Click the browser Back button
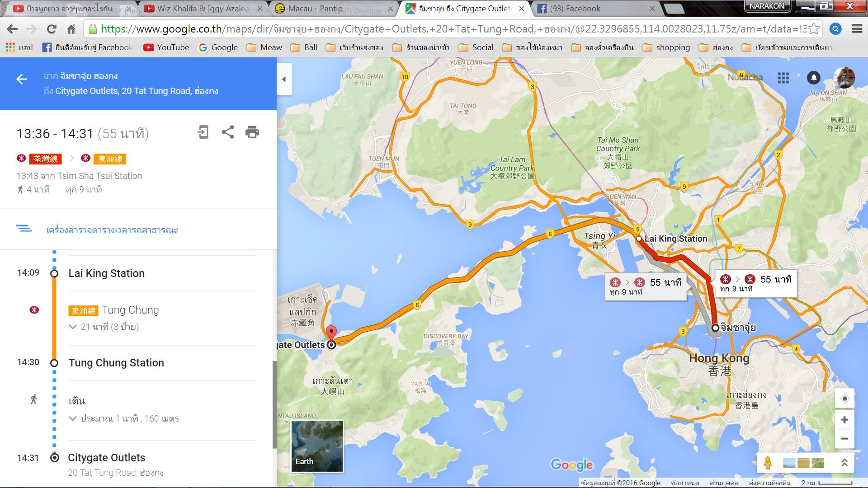 [13, 29]
